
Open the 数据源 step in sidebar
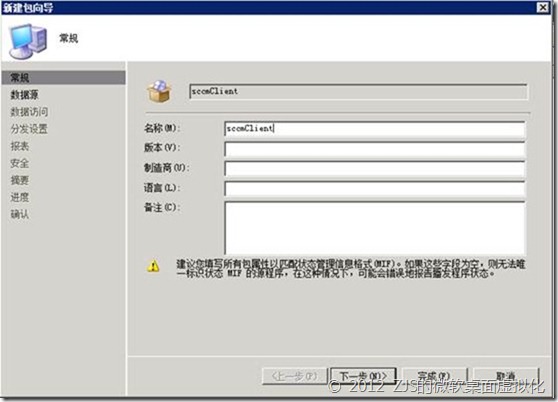(x=25, y=95)
